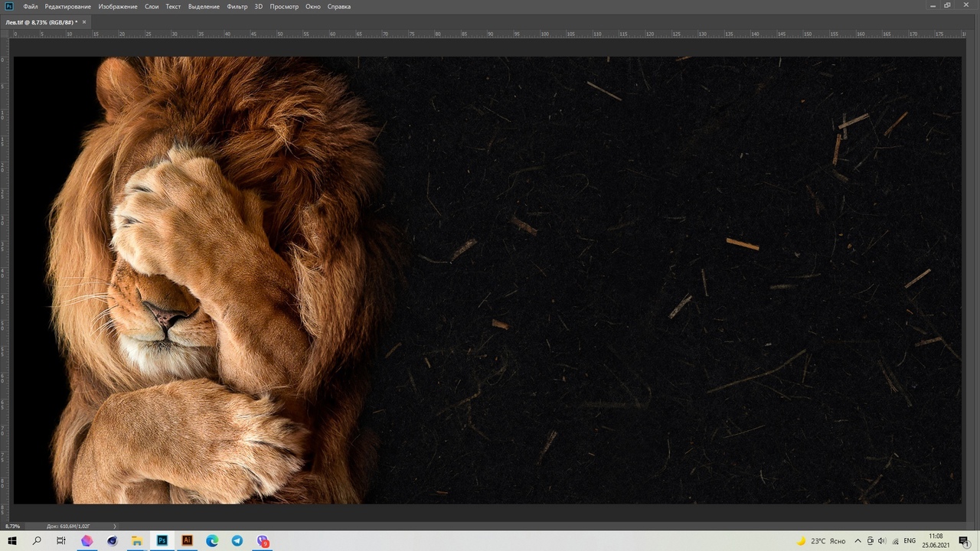Viewport: 980px width, 551px height.
Task: Open the Windows Start menu
Action: (12, 541)
